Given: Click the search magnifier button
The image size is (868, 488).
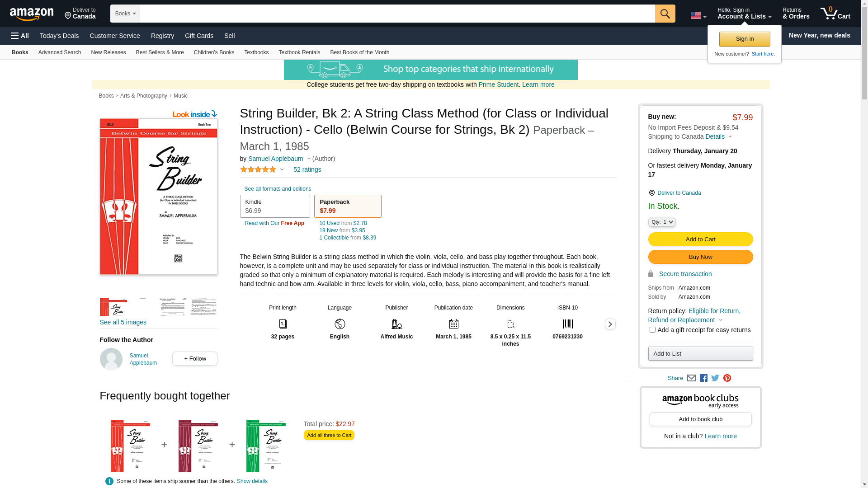Looking at the screenshot, I should pyautogui.click(x=665, y=14).
